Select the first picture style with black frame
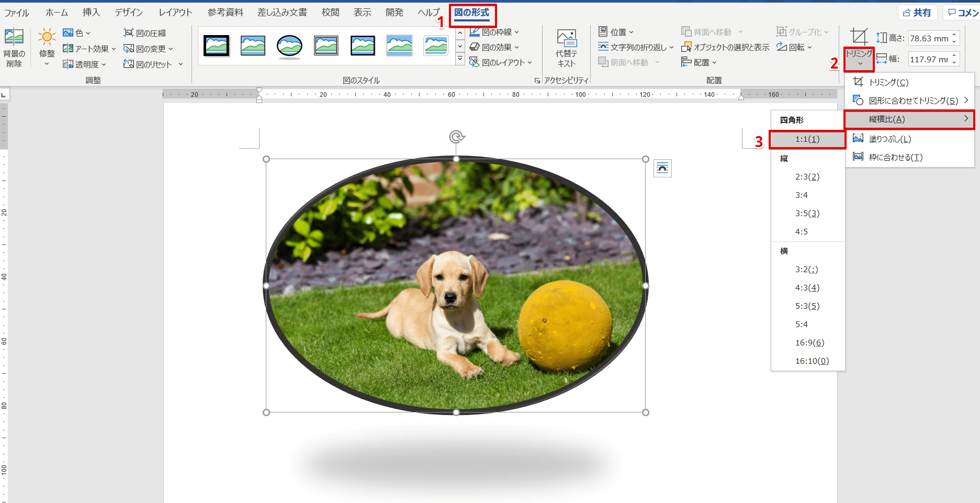 (217, 46)
